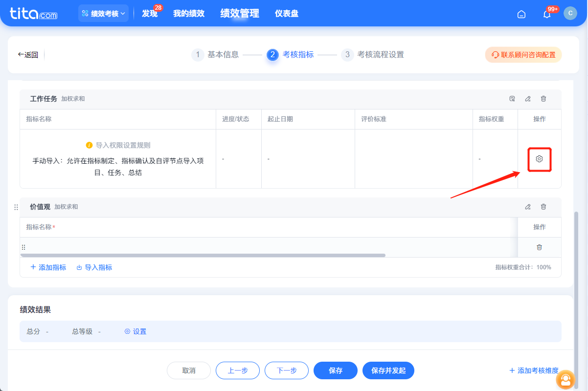Switch to the 仪表盘 tab
The image size is (588, 391).
[287, 13]
